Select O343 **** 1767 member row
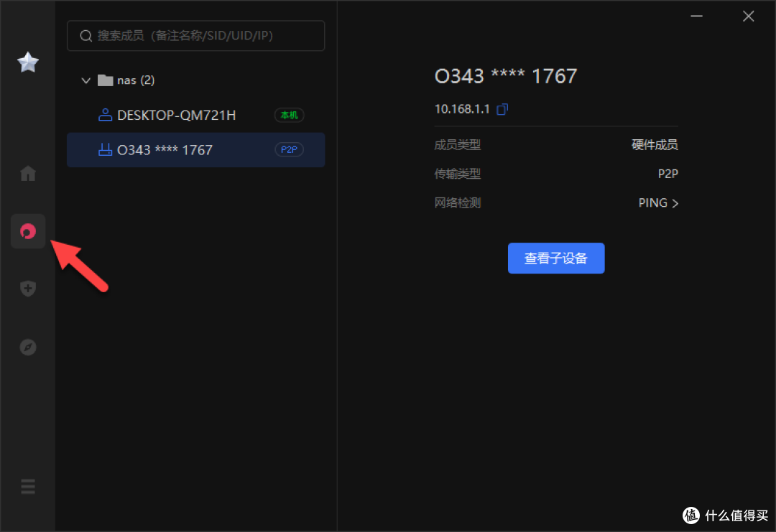The image size is (776, 532). pos(196,150)
